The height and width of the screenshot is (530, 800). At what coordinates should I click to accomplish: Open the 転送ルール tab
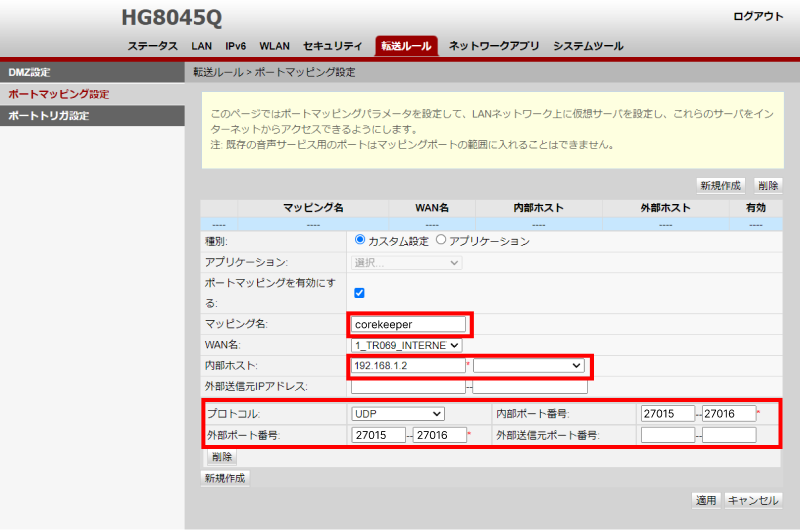point(406,46)
